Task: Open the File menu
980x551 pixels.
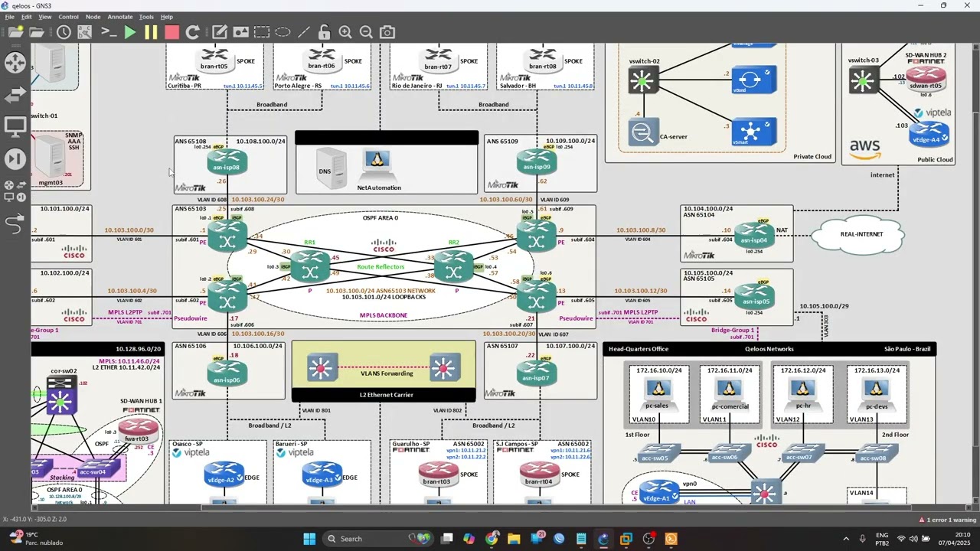Action: coord(9,17)
